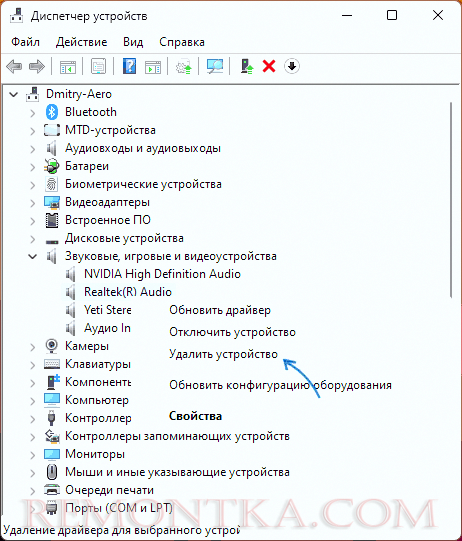462x541 pixels.
Task: Click the circled down-arrow toolbar icon
Action: coord(292,66)
